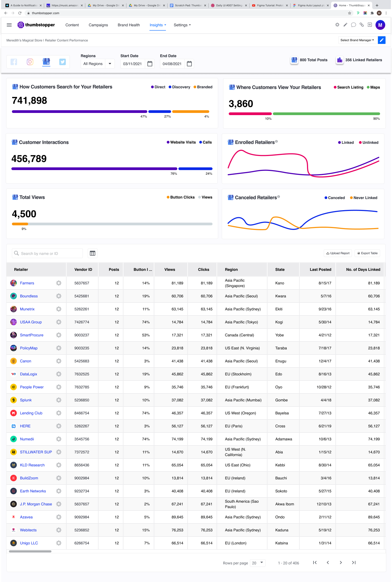
Task: Select the Google My Business channel icon
Action: pyautogui.click(x=46, y=61)
